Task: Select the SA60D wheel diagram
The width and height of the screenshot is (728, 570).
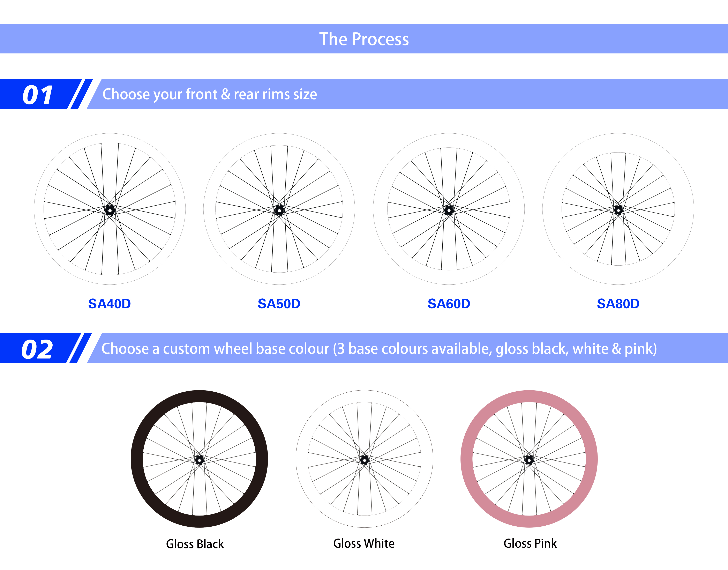Action: point(449,209)
